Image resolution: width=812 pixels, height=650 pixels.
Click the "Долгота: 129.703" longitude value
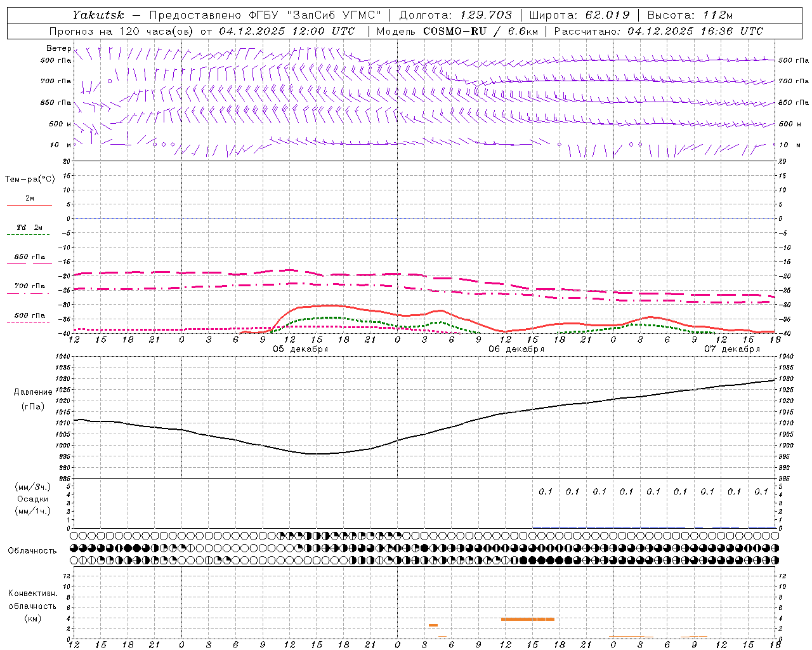(x=455, y=15)
